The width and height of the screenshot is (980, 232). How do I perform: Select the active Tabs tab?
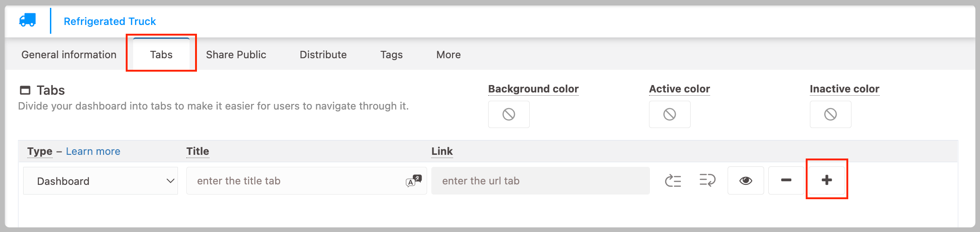coord(161,54)
